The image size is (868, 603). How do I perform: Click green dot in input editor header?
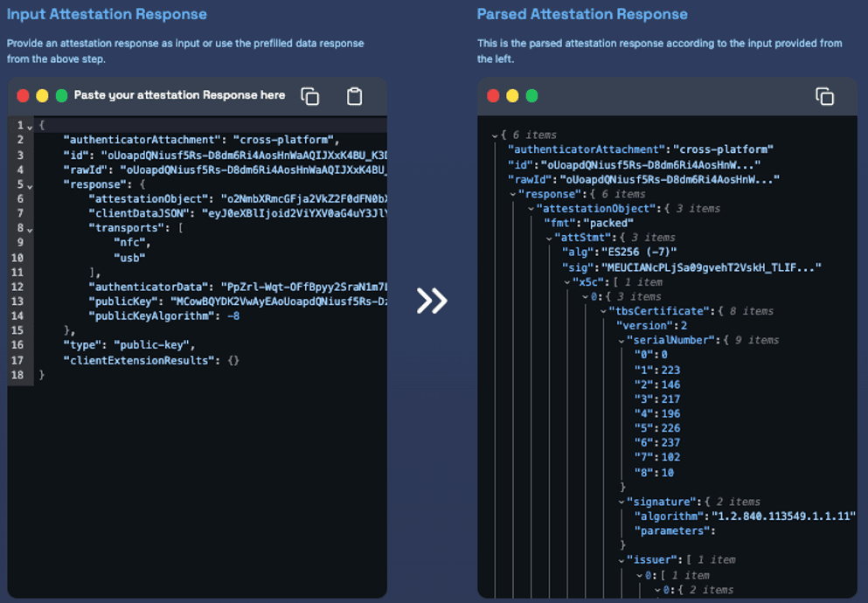(x=61, y=96)
